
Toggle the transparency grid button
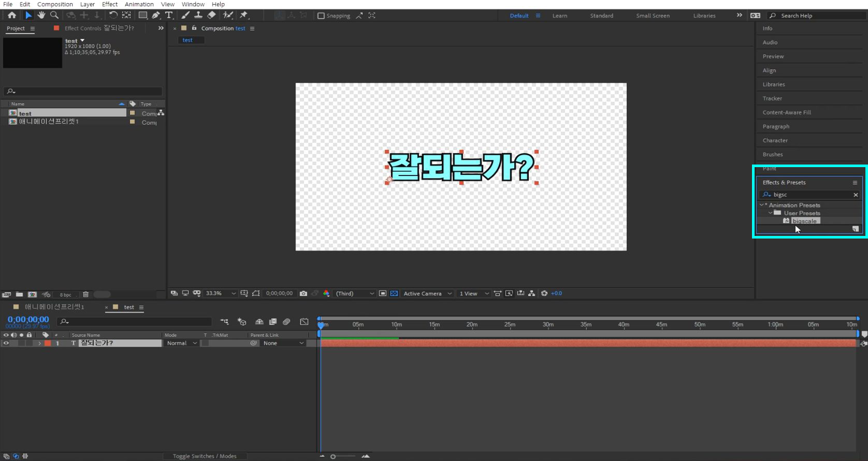coord(394,293)
